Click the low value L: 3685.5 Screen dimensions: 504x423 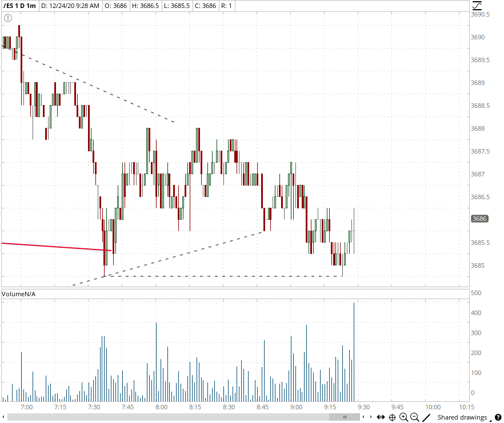177,6
